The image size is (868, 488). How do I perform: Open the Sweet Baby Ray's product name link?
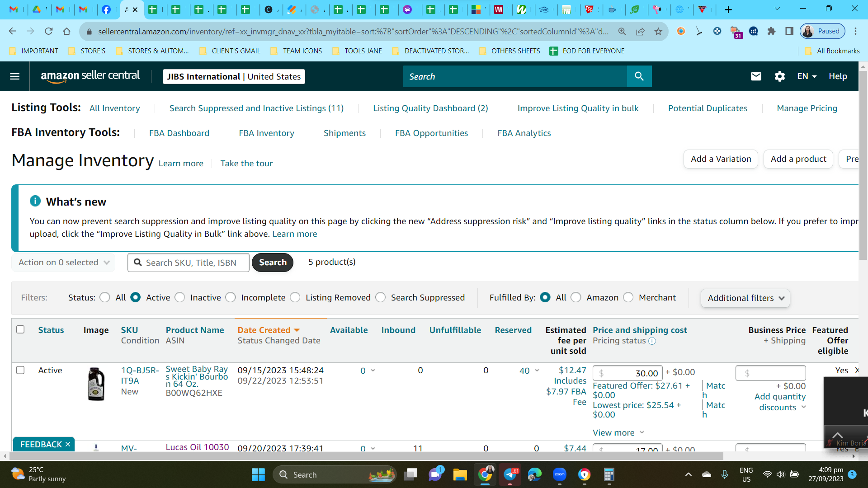point(197,376)
